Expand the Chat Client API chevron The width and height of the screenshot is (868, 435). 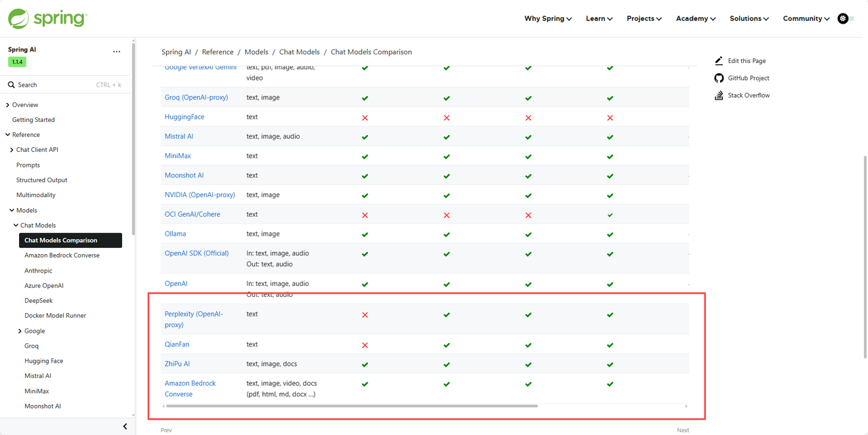[x=12, y=150]
